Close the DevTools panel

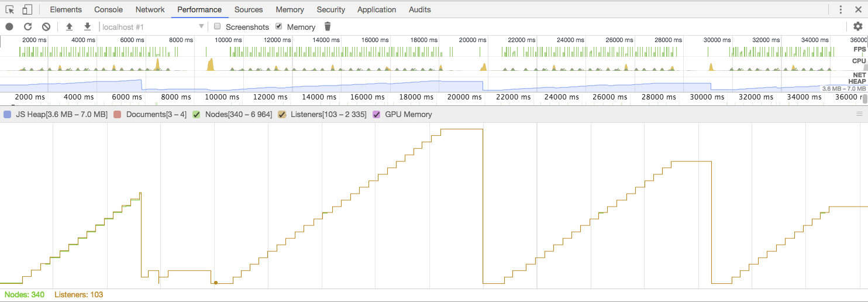point(858,9)
